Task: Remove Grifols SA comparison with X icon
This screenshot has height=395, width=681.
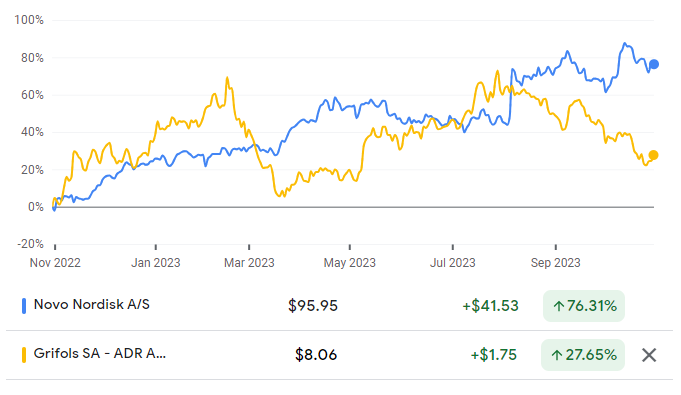Action: click(x=649, y=355)
